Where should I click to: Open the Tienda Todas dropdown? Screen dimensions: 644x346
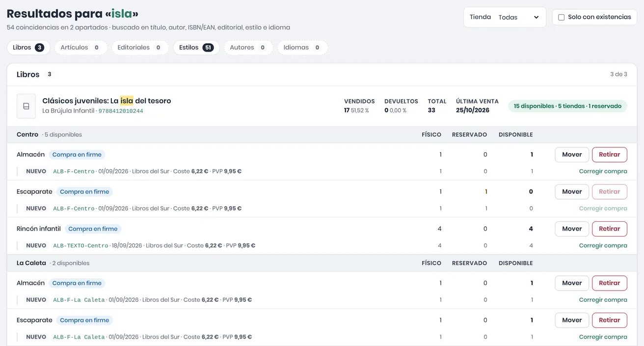(x=505, y=17)
